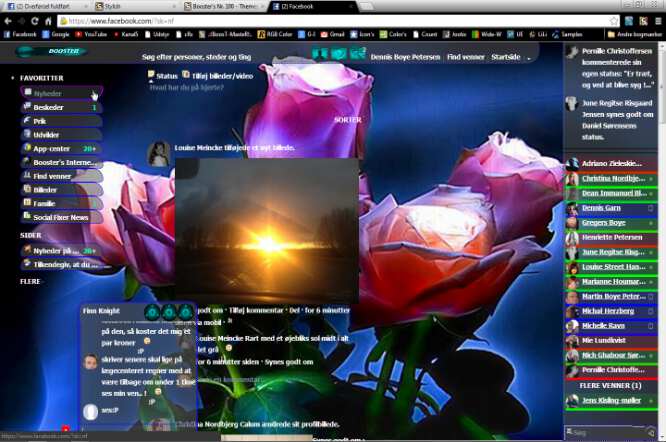This screenshot has width=666, height=442.
Task: Open Billeder in the sidebar
Action: pyautogui.click(x=62, y=189)
